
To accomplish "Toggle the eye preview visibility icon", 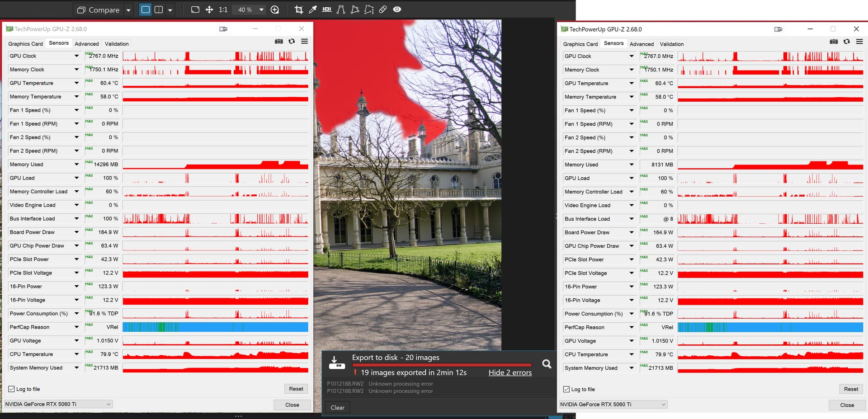I will [397, 9].
